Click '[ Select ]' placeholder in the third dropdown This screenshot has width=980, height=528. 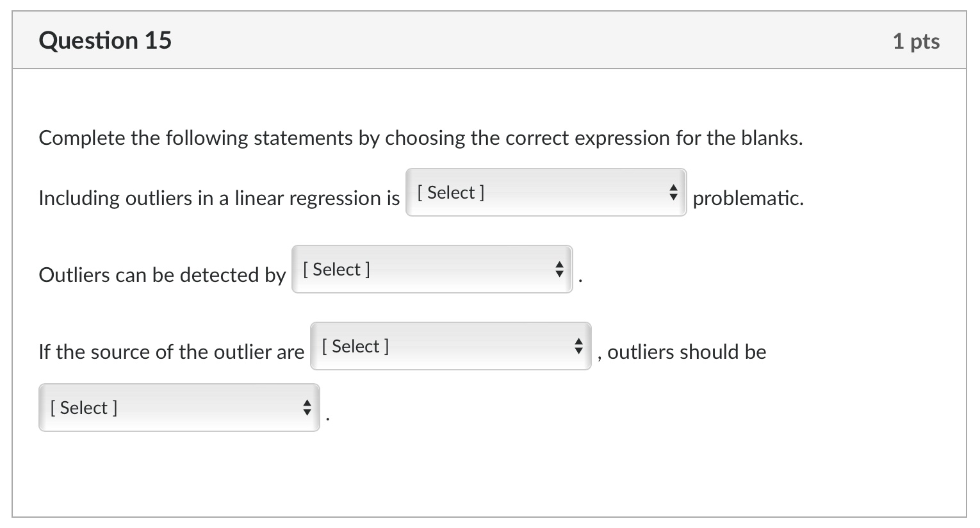[x=355, y=346]
